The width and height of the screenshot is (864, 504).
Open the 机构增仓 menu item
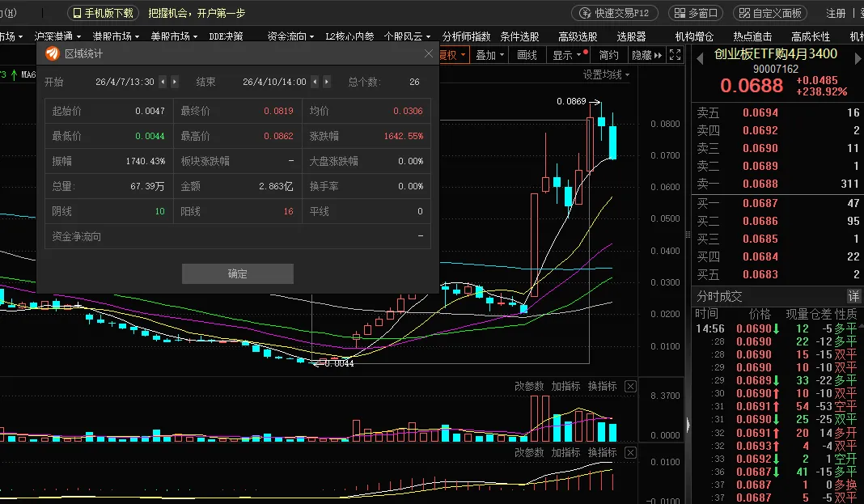coord(694,36)
